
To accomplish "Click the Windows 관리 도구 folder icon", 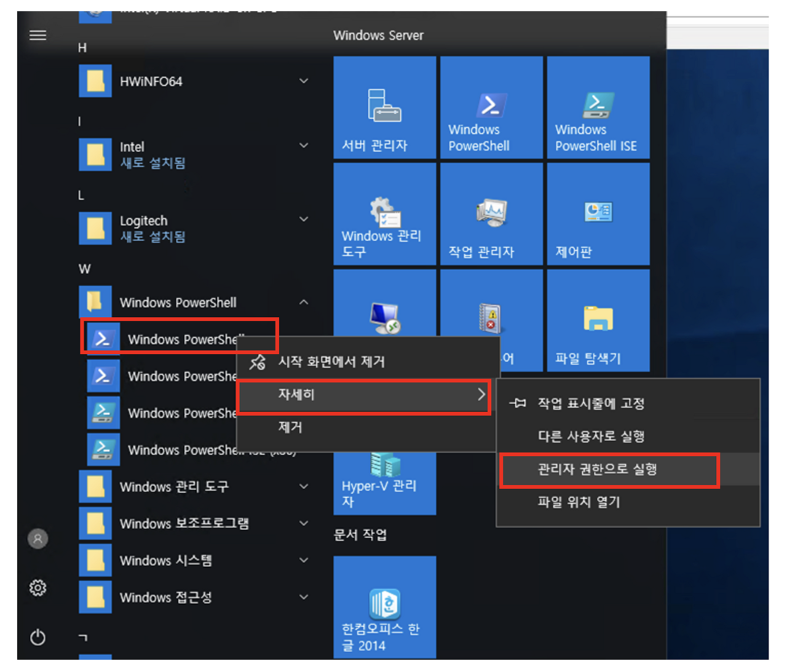I will [95, 486].
